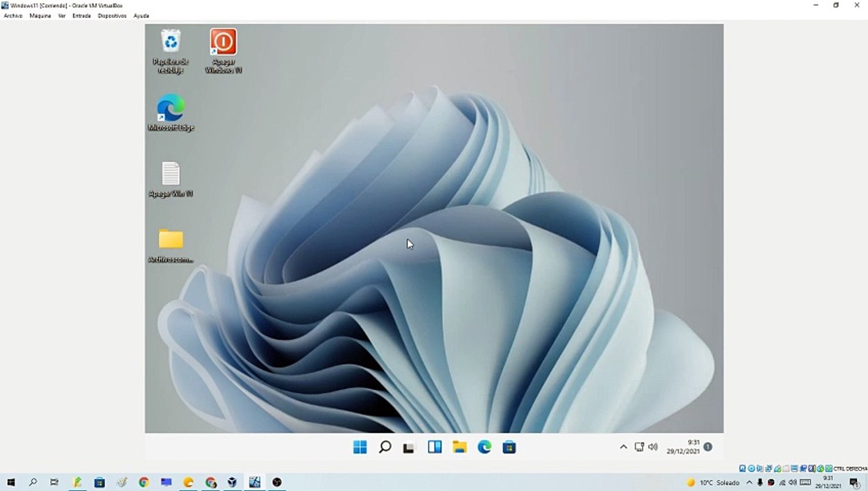Open OBS black circle icon on host taskbar
Screen dimensions: 868x491
277,482
